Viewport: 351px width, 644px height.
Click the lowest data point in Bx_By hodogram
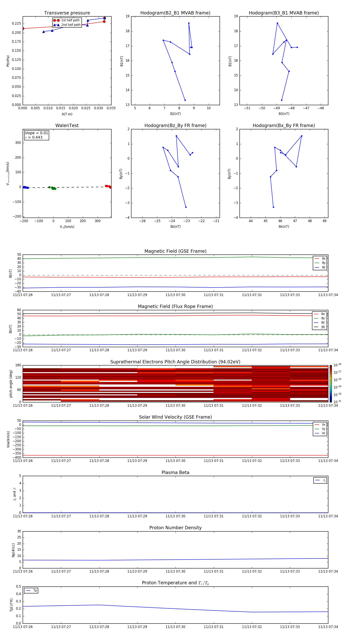[273, 207]
